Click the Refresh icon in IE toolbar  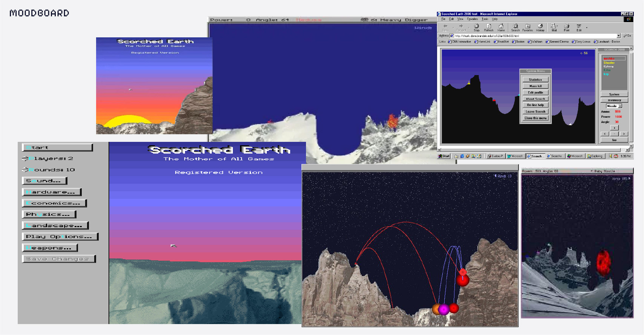pos(489,26)
